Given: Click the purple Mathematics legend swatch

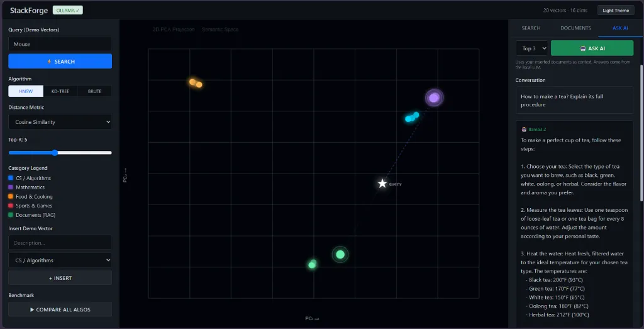Looking at the screenshot, I should tap(11, 187).
